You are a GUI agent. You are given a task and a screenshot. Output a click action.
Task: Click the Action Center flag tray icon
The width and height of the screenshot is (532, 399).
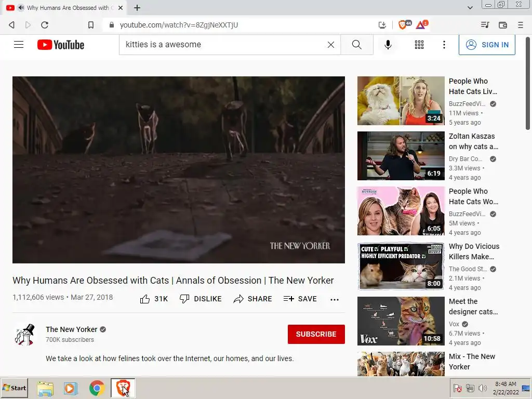(457, 388)
